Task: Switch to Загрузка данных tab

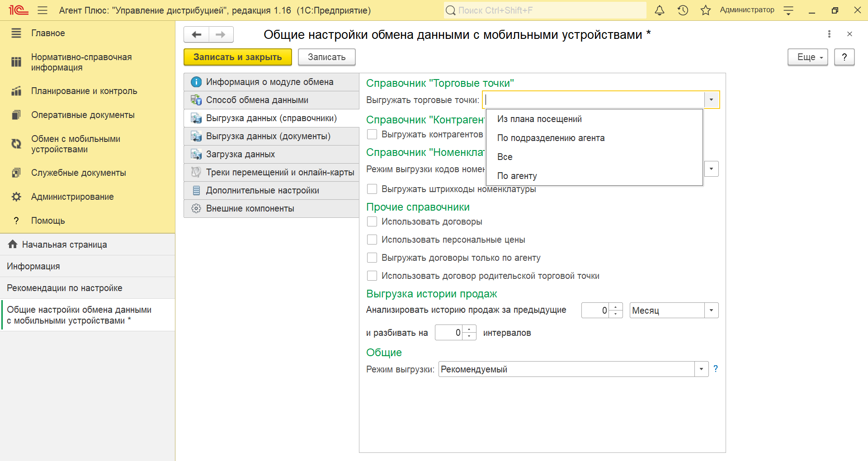Action: pos(240,154)
